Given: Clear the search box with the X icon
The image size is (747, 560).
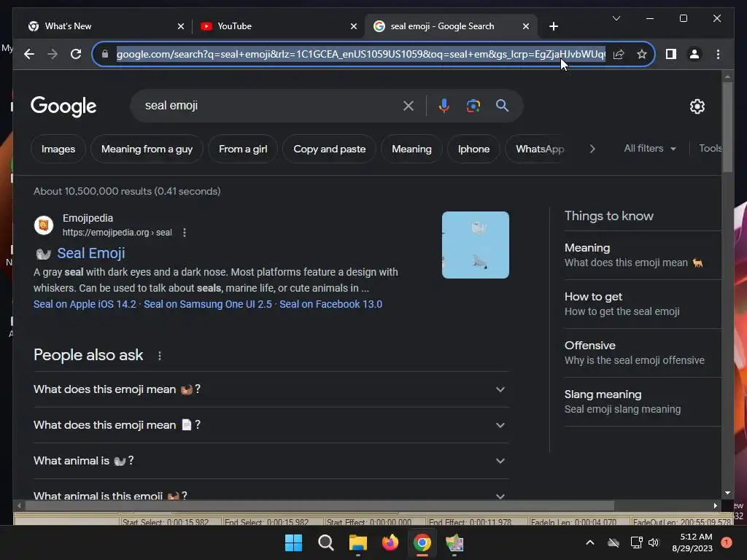Looking at the screenshot, I should 409,106.
